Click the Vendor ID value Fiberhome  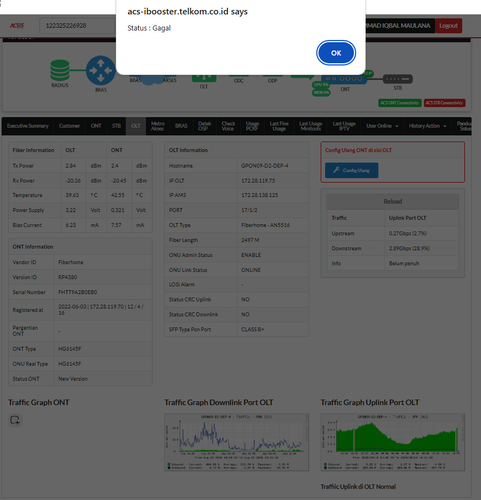pos(71,262)
